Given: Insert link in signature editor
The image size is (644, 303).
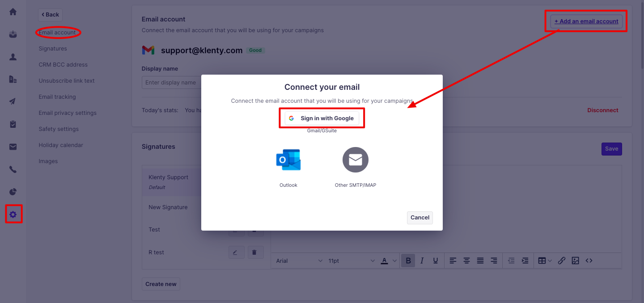Looking at the screenshot, I should pyautogui.click(x=562, y=261).
